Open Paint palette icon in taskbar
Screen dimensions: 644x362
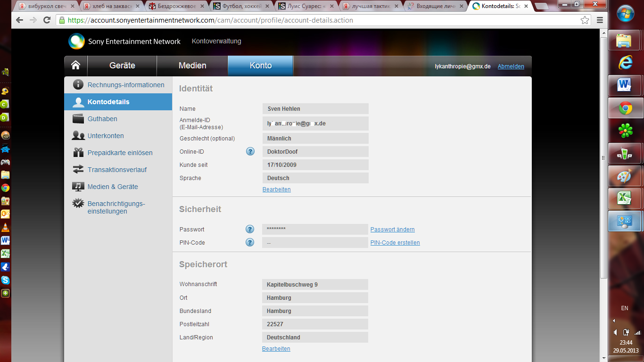click(625, 176)
